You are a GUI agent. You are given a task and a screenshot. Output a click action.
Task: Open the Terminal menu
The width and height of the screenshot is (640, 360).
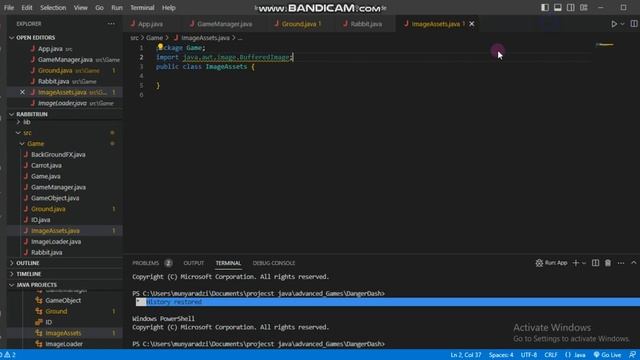pyautogui.click(x=142, y=7)
